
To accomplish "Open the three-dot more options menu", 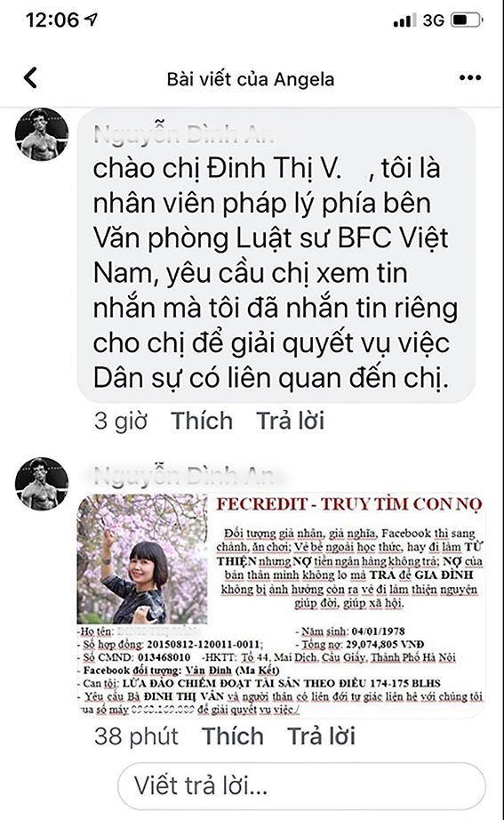I will (x=470, y=78).
